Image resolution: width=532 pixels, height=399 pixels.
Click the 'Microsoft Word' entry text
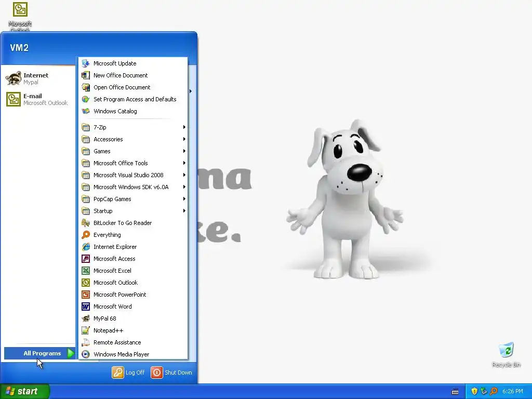click(113, 307)
